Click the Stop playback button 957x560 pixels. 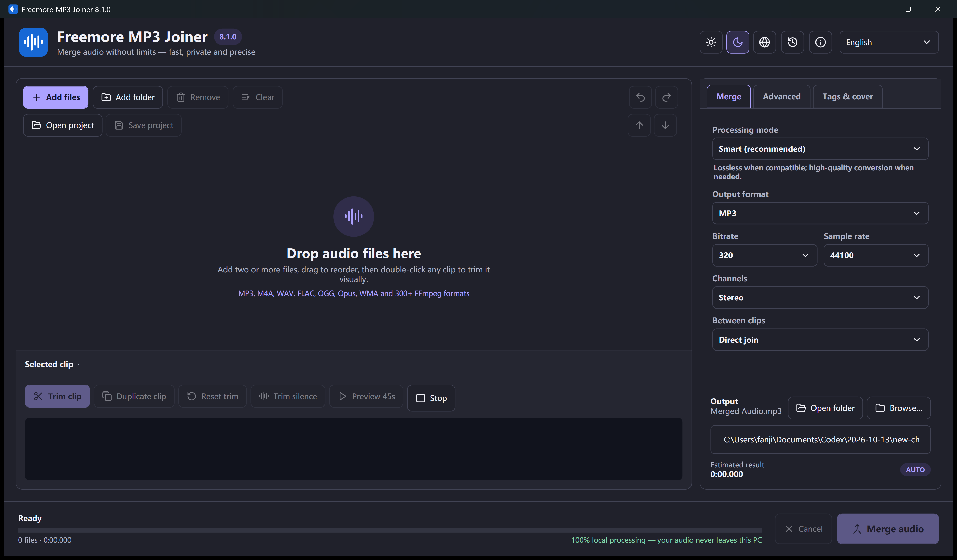431,398
